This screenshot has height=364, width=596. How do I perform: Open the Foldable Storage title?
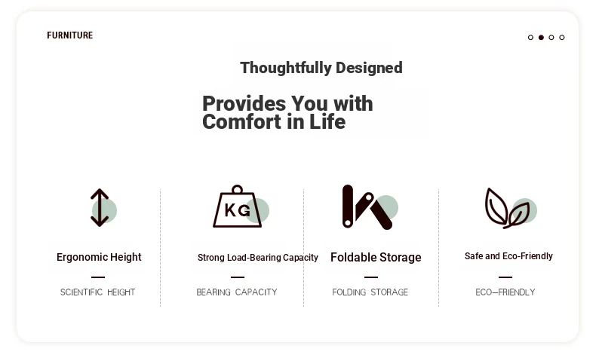(376, 258)
